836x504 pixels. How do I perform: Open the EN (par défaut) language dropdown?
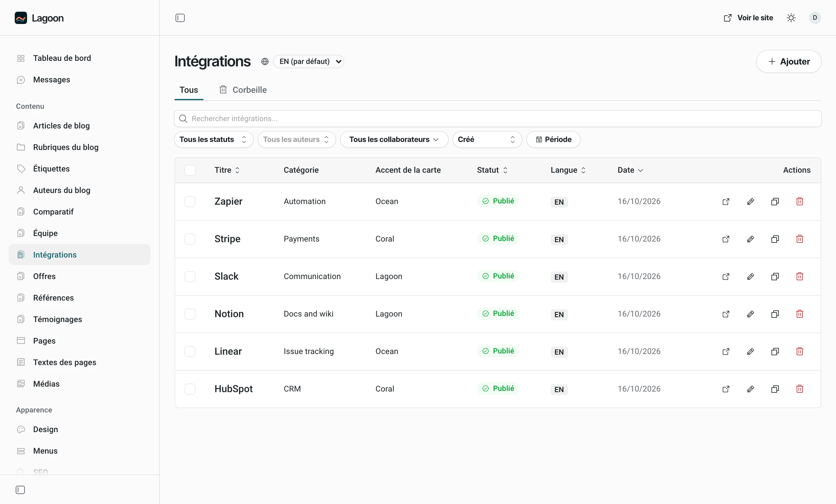pyautogui.click(x=308, y=61)
